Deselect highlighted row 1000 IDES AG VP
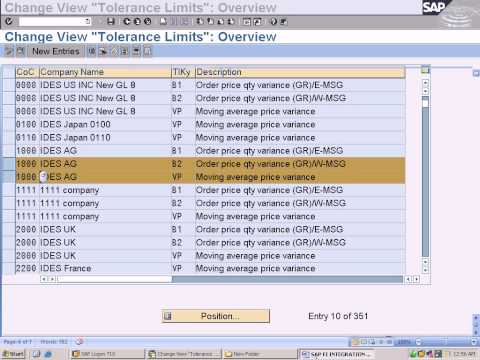Image resolution: width=480 pixels, height=360 pixels. click(9, 177)
